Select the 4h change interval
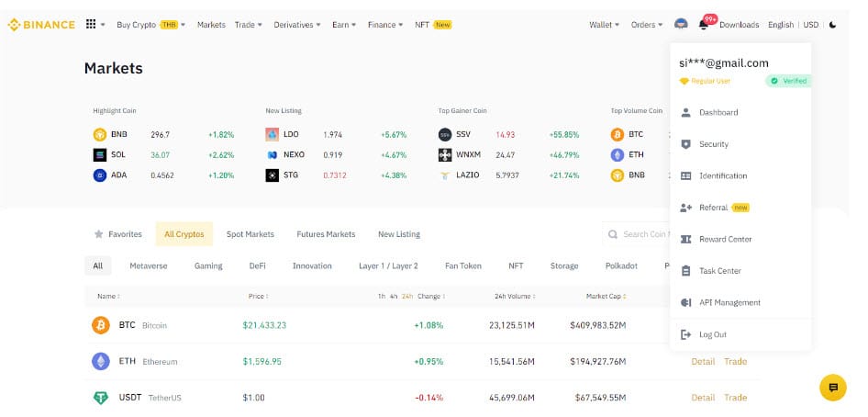Image resolution: width=868 pixels, height=417 pixels. click(x=393, y=297)
